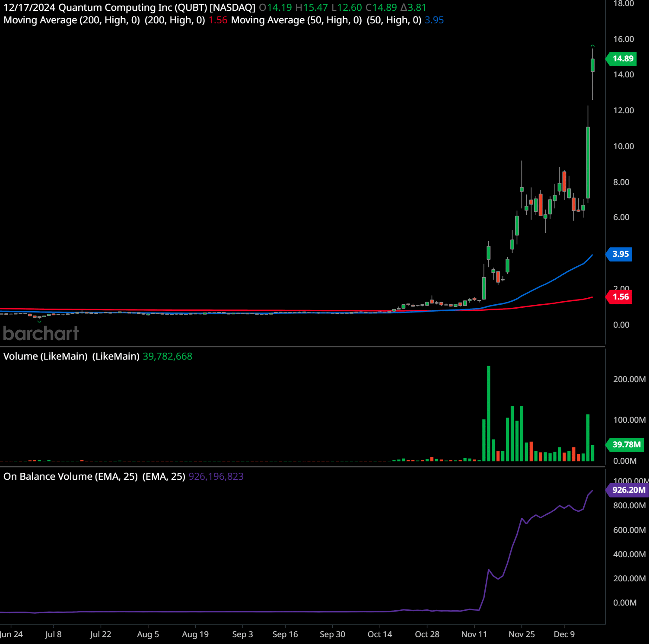Click the 8.00 price axis label

(621, 182)
